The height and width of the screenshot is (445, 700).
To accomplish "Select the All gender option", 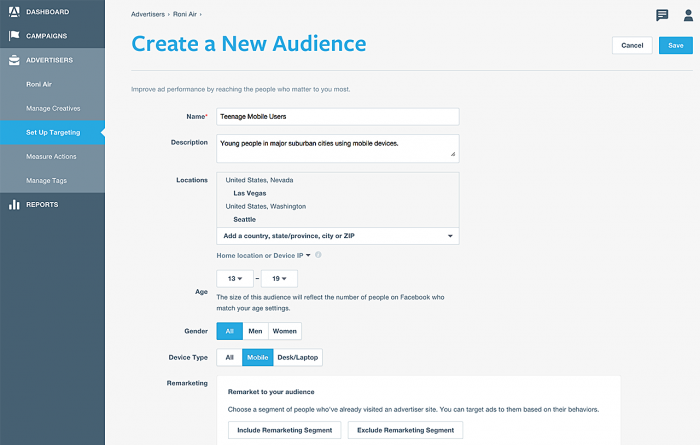I will click(x=229, y=331).
